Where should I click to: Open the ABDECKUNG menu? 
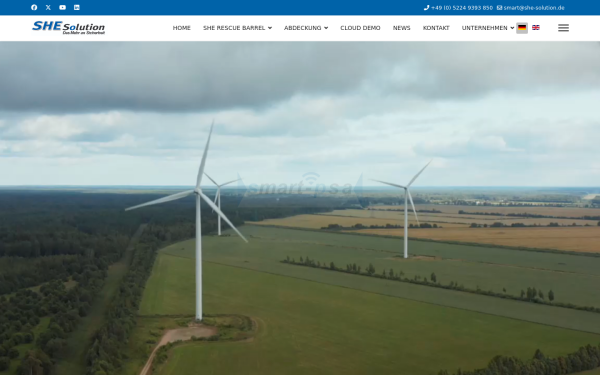coord(302,28)
